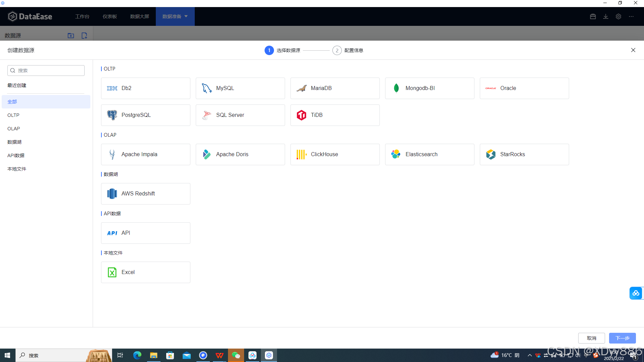Pick SQL Server data source card
644x362 pixels.
240,115
